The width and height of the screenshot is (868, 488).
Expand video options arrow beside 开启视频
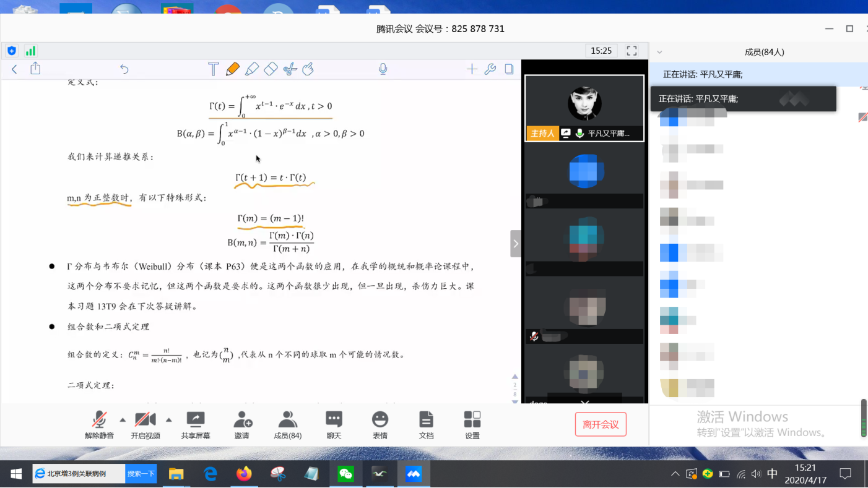tap(168, 420)
